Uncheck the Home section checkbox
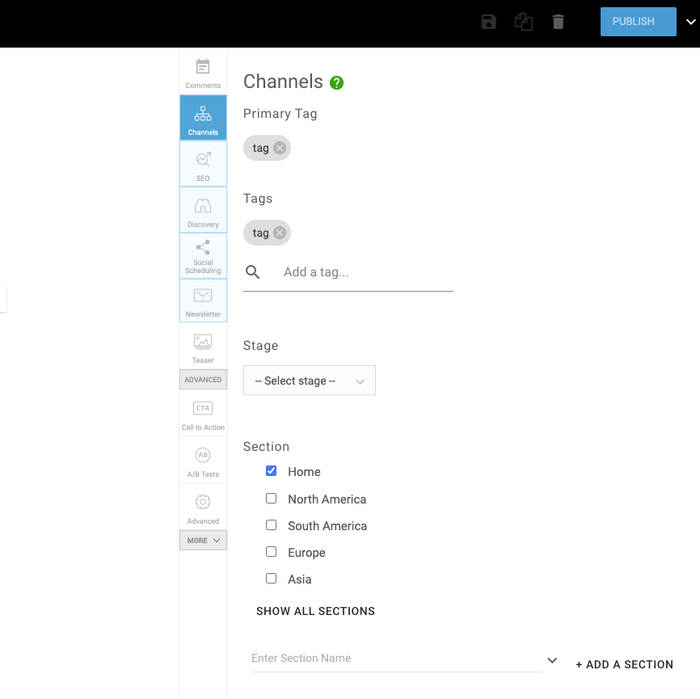 (271, 471)
